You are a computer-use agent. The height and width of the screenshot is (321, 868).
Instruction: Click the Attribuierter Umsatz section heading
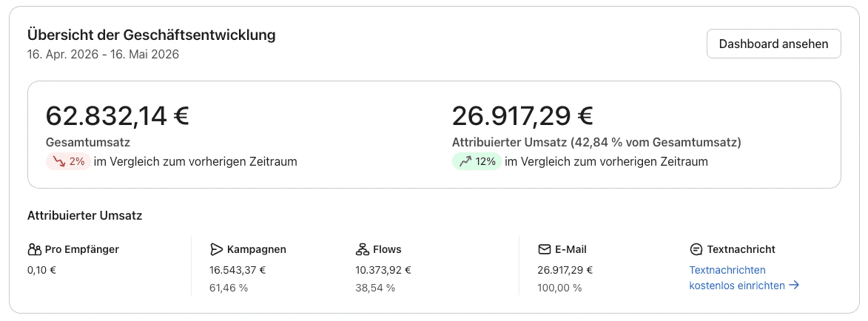point(84,216)
